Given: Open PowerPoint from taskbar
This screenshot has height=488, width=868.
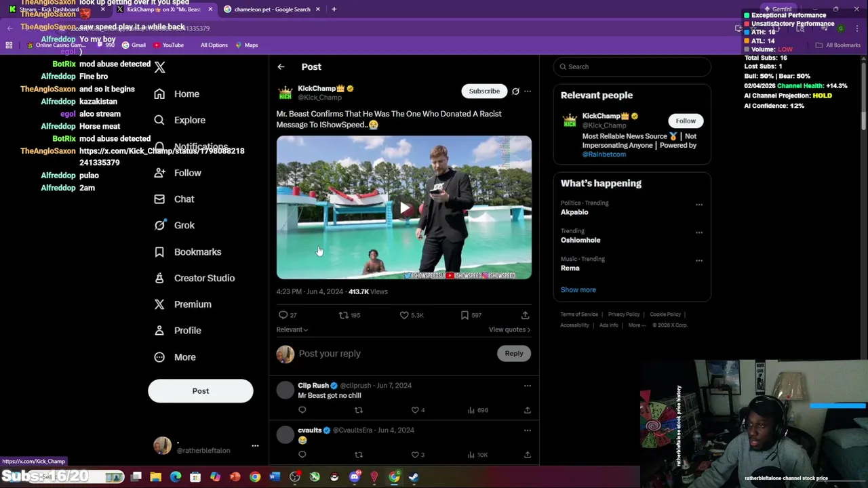Looking at the screenshot, I should pos(235,477).
